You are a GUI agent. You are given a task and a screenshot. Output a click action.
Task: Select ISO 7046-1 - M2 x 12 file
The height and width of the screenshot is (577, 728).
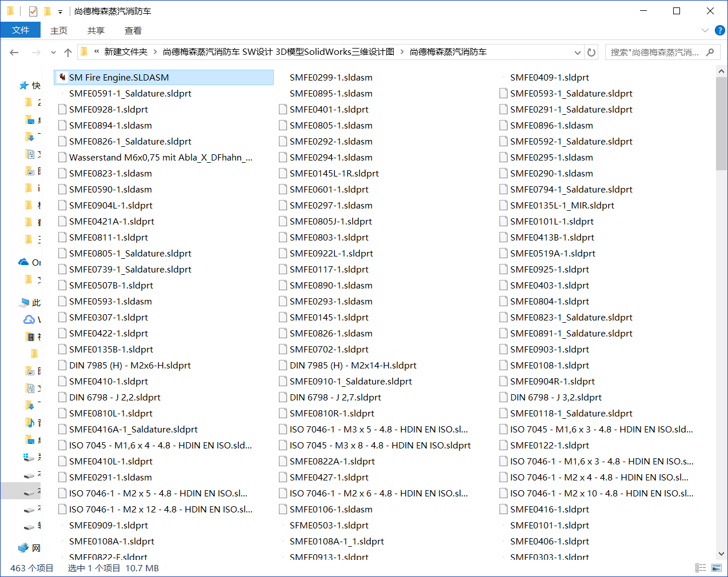coord(161,509)
